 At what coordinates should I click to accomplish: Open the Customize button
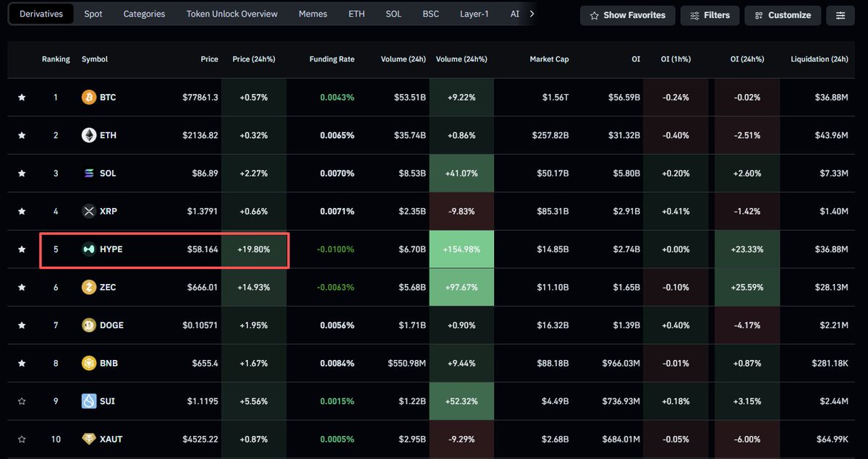click(x=783, y=15)
